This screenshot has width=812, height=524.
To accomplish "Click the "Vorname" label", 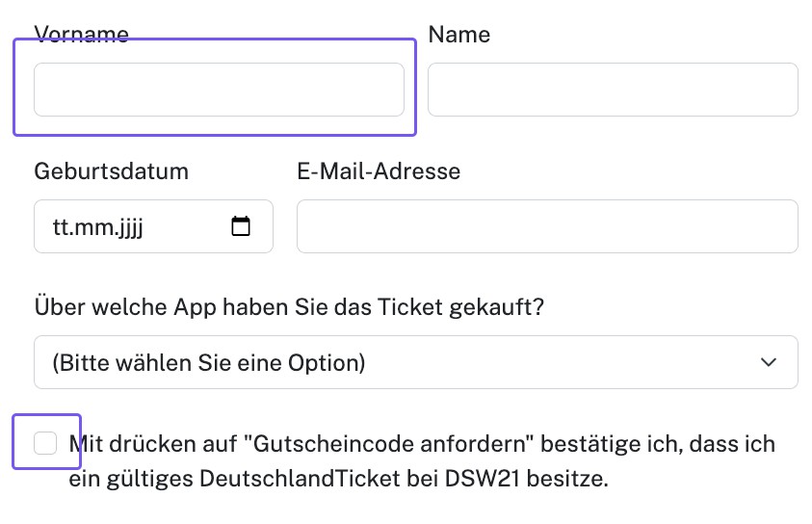I will pos(81,35).
